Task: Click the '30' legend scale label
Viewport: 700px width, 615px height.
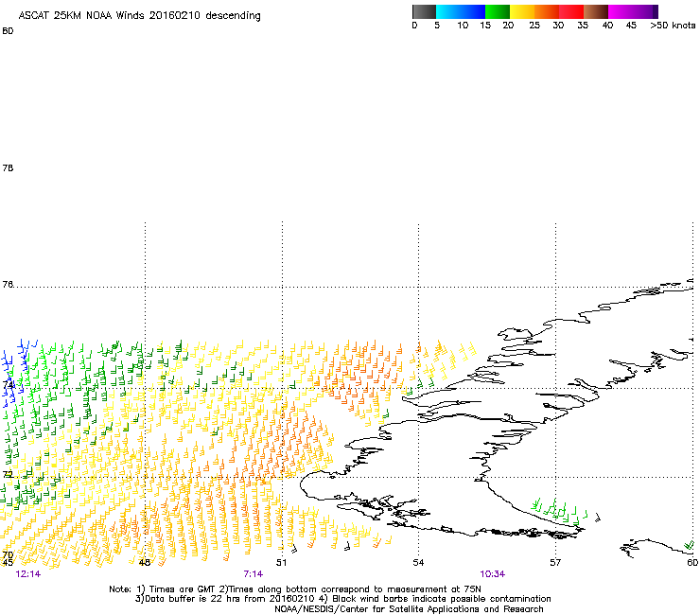Action: point(558,26)
